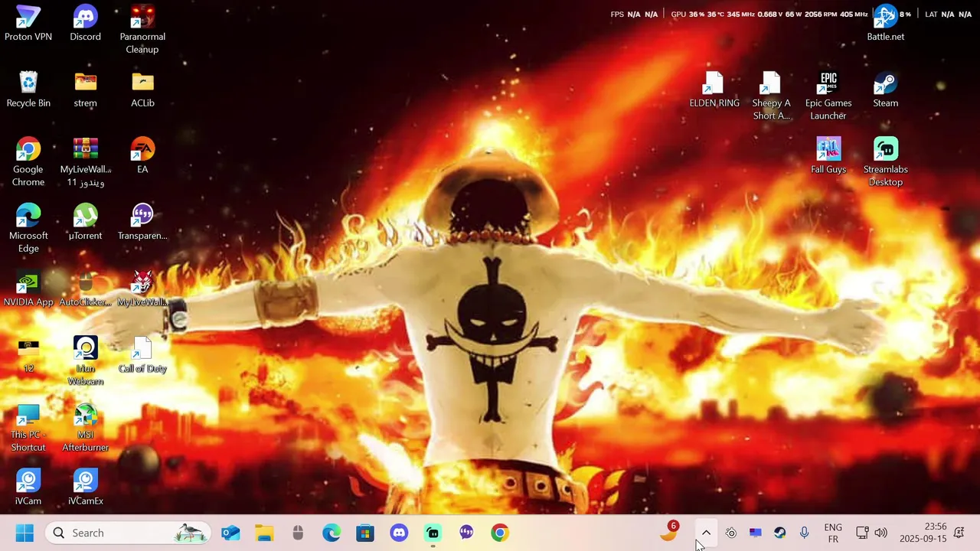Image resolution: width=980 pixels, height=551 pixels.
Task: Open the bird search highlight image
Action: pyautogui.click(x=191, y=533)
